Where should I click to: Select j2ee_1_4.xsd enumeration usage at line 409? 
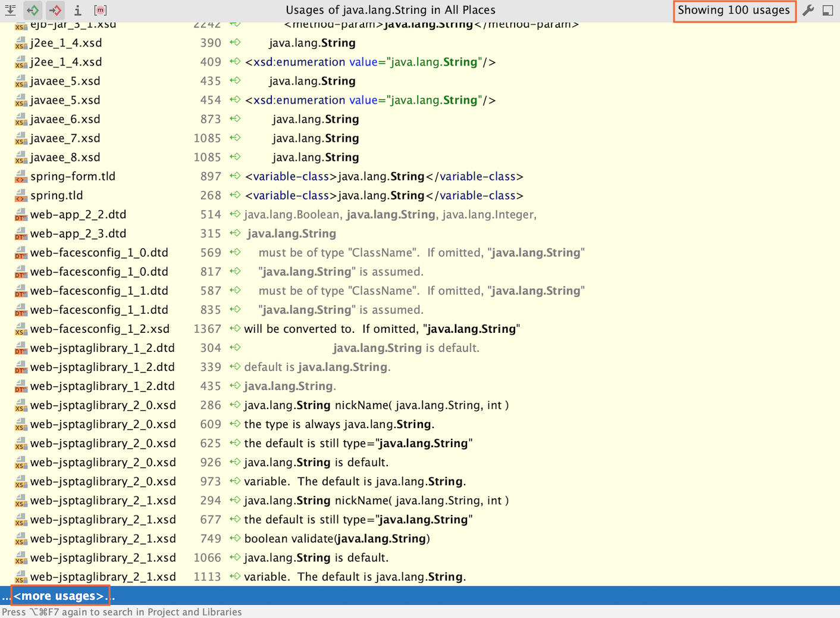(370, 62)
